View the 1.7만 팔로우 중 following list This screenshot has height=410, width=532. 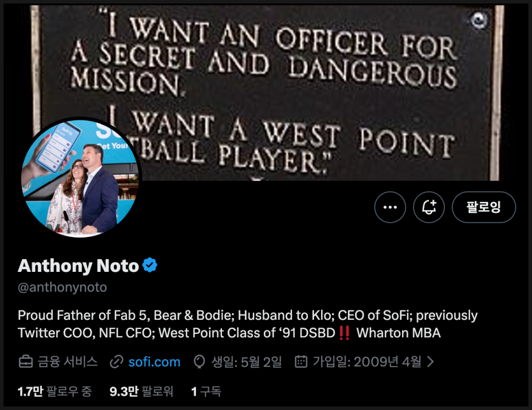click(55, 391)
